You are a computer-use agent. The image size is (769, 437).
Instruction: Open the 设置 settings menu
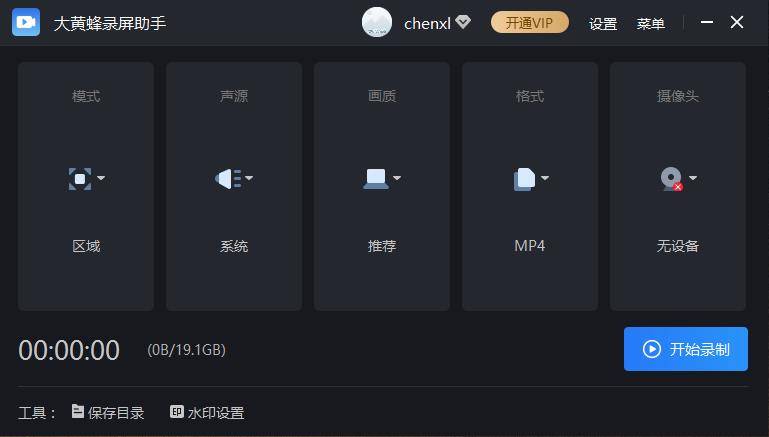point(603,24)
